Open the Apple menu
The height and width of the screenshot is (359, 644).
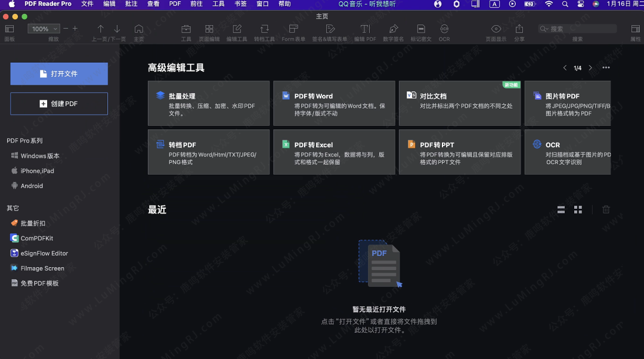click(11, 4)
